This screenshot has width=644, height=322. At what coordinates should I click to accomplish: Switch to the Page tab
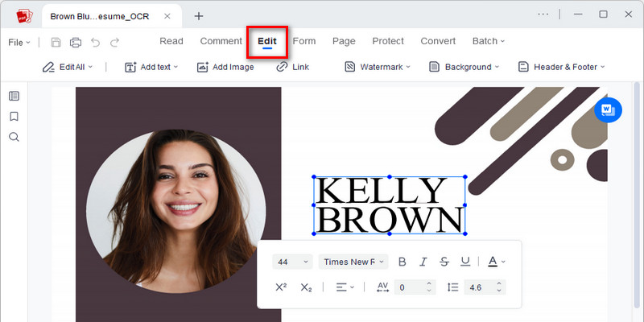(344, 41)
